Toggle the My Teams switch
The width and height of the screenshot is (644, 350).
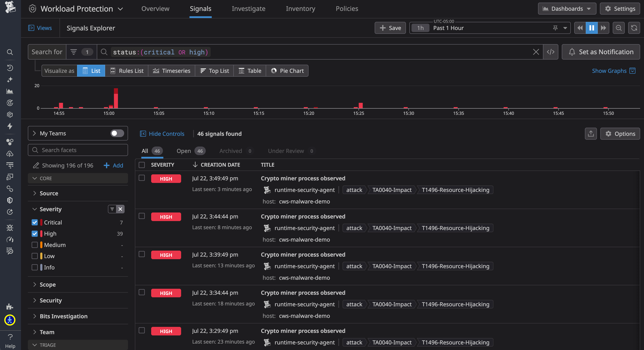click(116, 133)
